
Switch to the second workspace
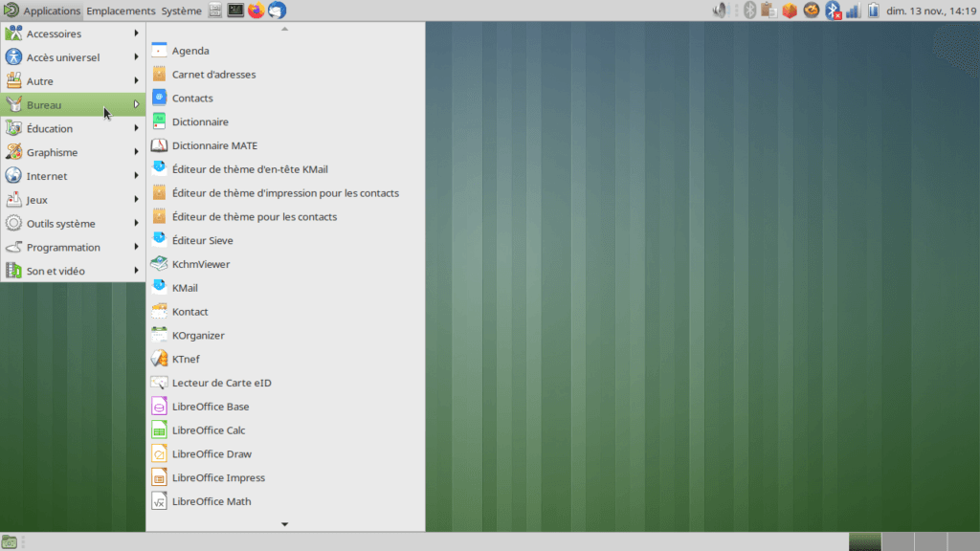point(898,541)
